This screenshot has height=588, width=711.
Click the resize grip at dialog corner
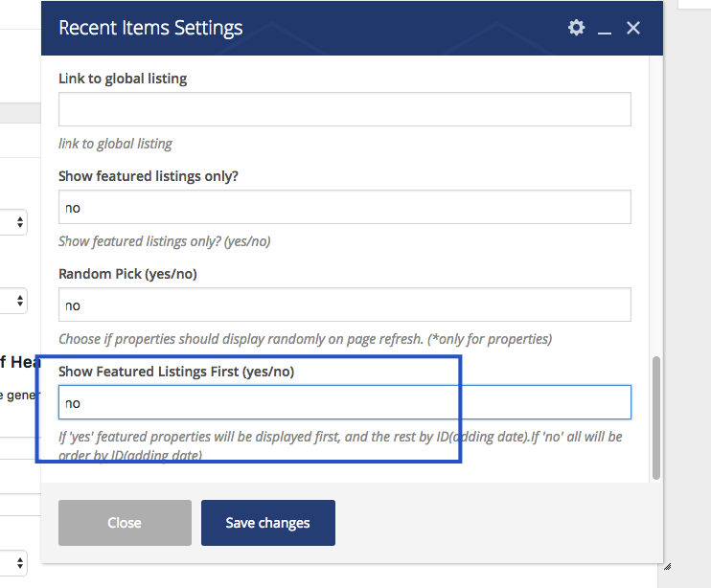(668, 567)
